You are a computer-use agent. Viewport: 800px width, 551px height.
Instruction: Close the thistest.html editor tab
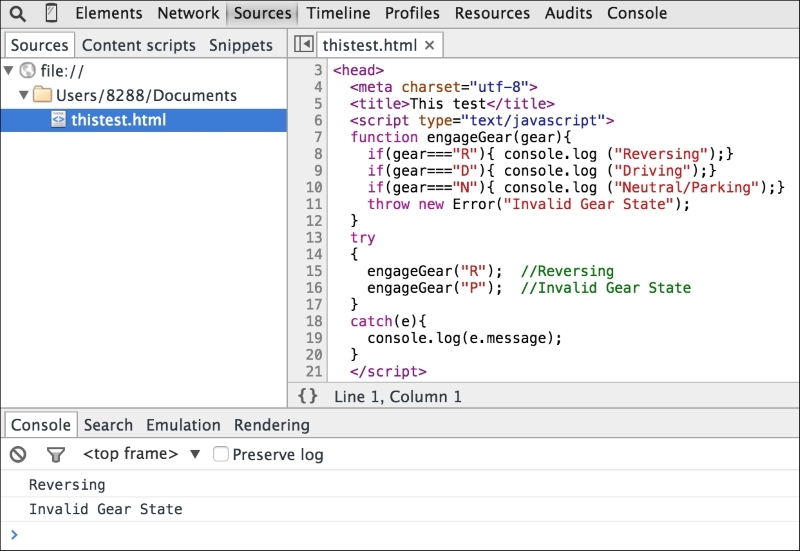[430, 45]
